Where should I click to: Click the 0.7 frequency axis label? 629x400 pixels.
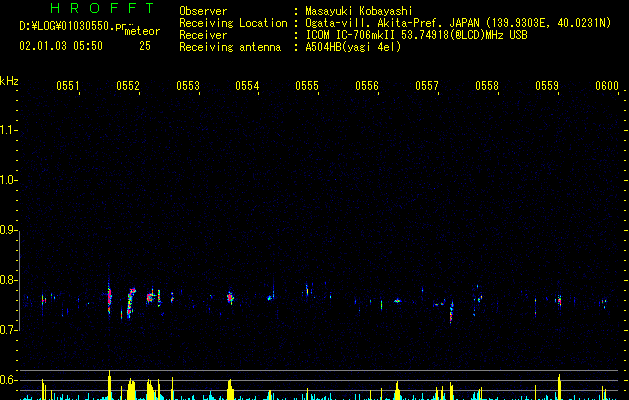click(x=8, y=330)
